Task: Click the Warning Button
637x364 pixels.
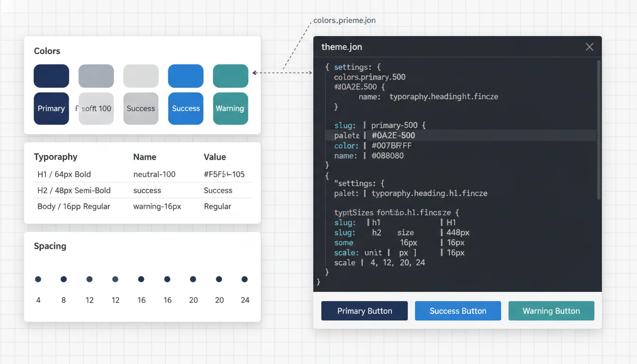Action: [551, 311]
